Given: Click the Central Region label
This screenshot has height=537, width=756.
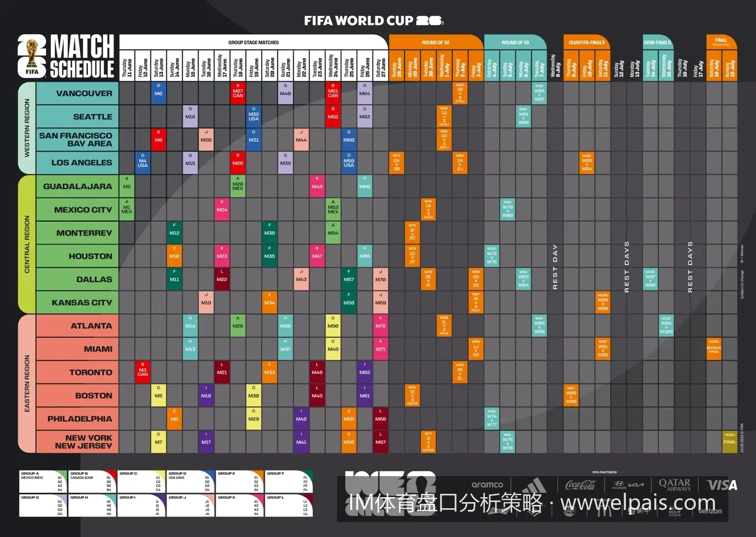Looking at the screenshot, I should (27, 244).
